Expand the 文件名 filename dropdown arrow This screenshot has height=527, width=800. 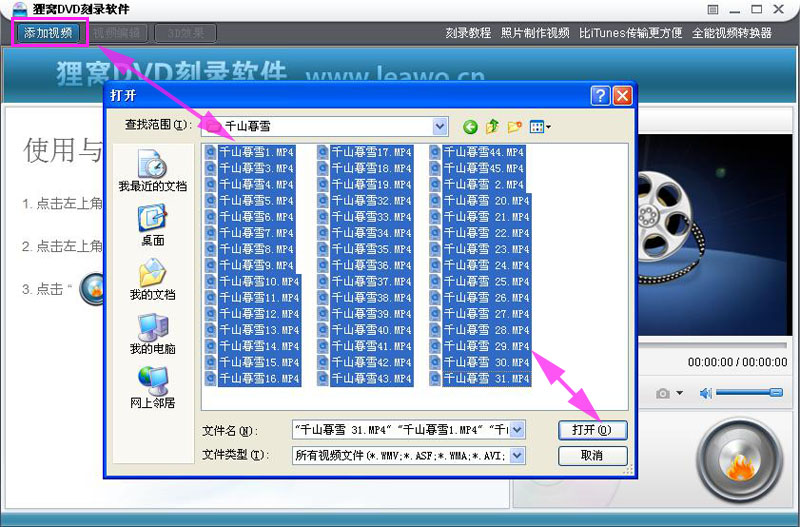click(517, 430)
